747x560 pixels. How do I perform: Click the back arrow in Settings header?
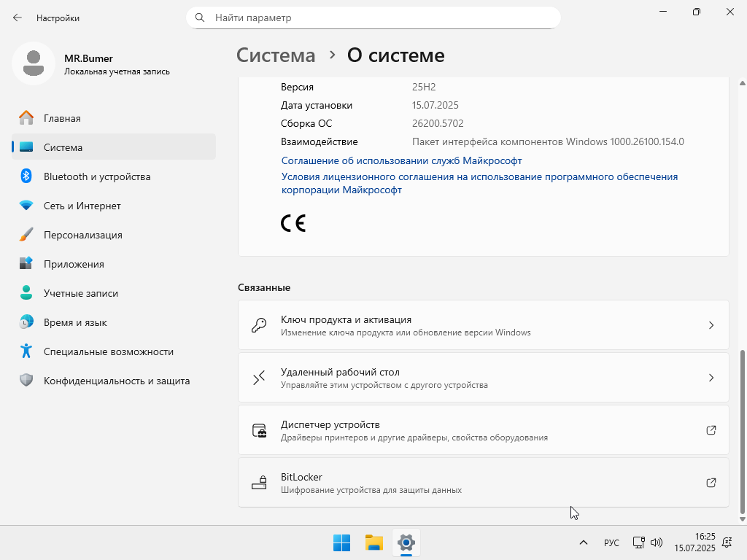click(18, 17)
